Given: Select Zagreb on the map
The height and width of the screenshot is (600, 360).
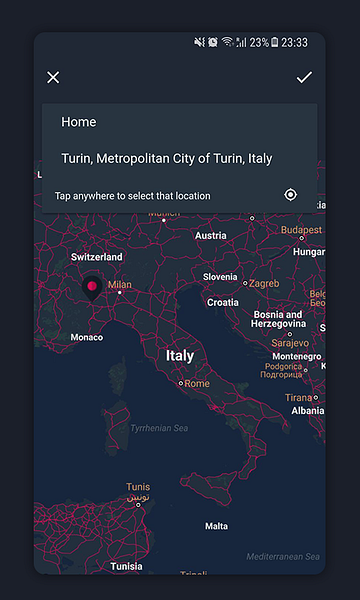Looking at the screenshot, I should point(264,284).
